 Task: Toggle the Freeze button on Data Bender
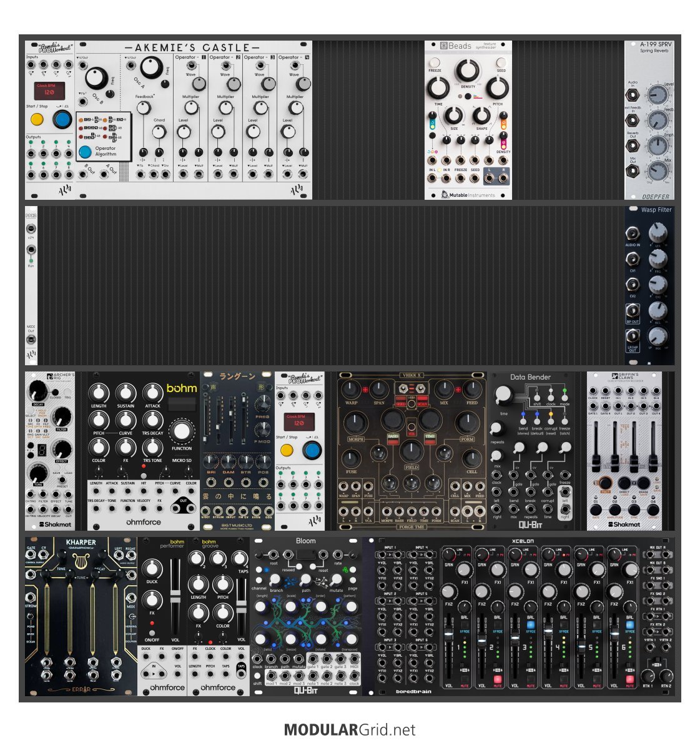[x=565, y=421]
